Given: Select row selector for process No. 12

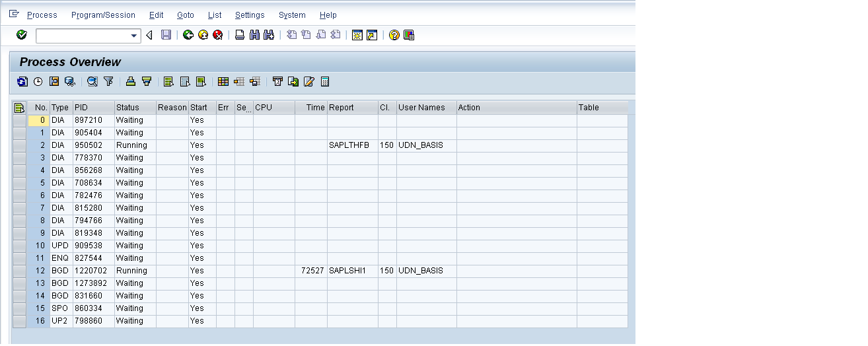Looking at the screenshot, I should click(19, 271).
